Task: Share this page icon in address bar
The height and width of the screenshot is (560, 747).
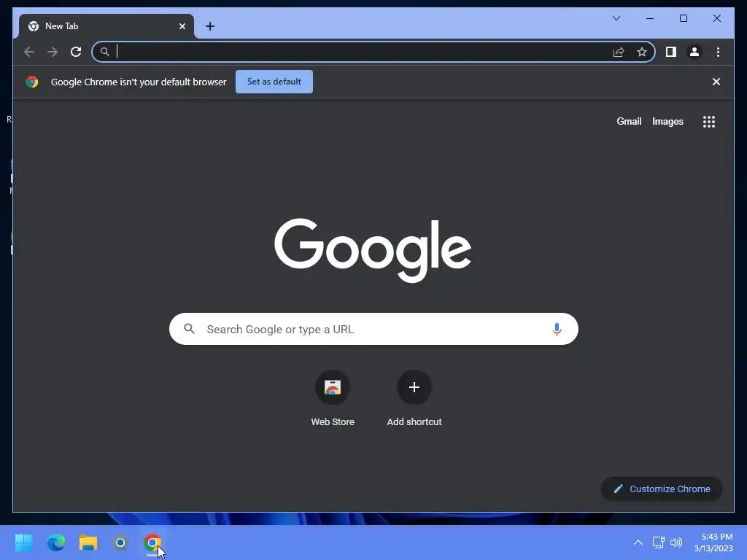Action: click(619, 52)
